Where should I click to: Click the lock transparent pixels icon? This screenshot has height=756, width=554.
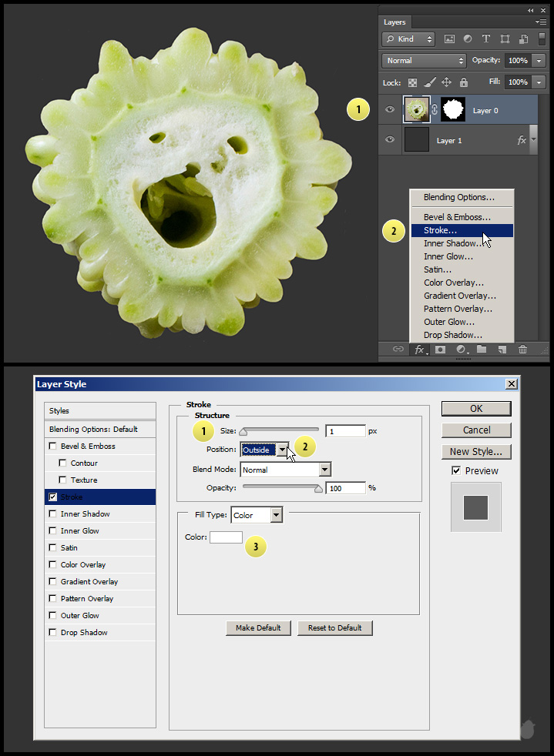413,82
